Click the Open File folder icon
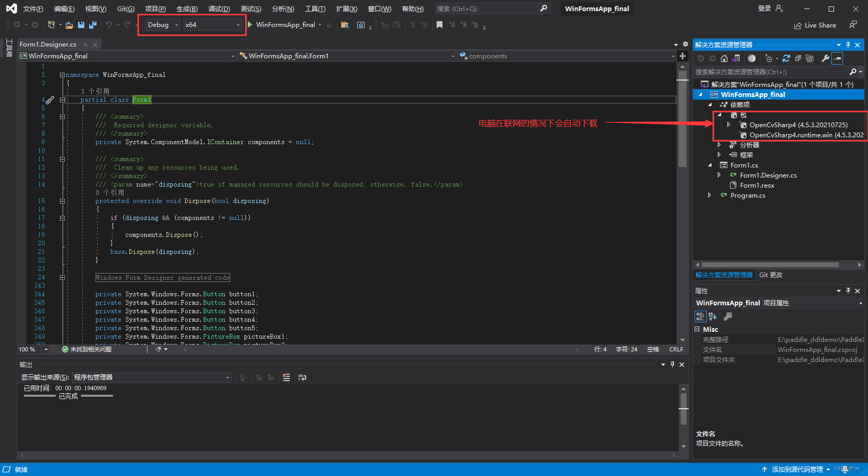The image size is (868, 476). [70, 25]
